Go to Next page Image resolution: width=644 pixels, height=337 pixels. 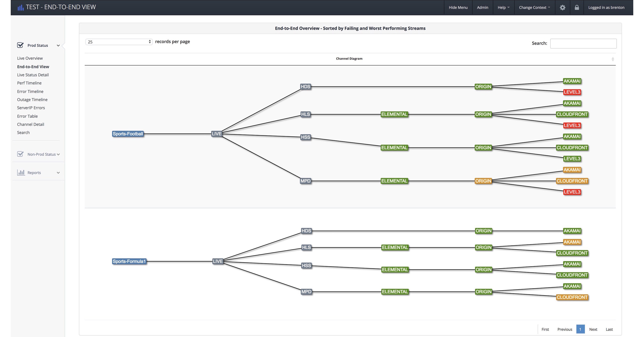point(593,329)
